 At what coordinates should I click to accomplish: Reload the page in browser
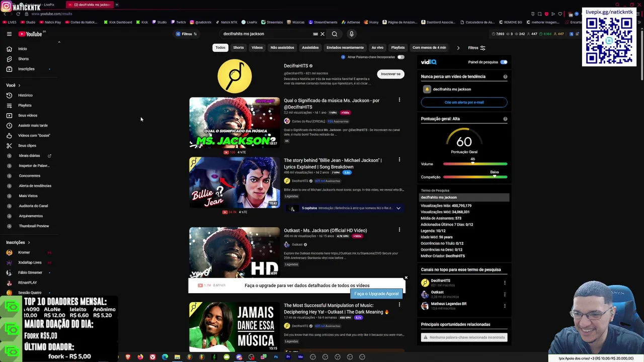coord(19,14)
